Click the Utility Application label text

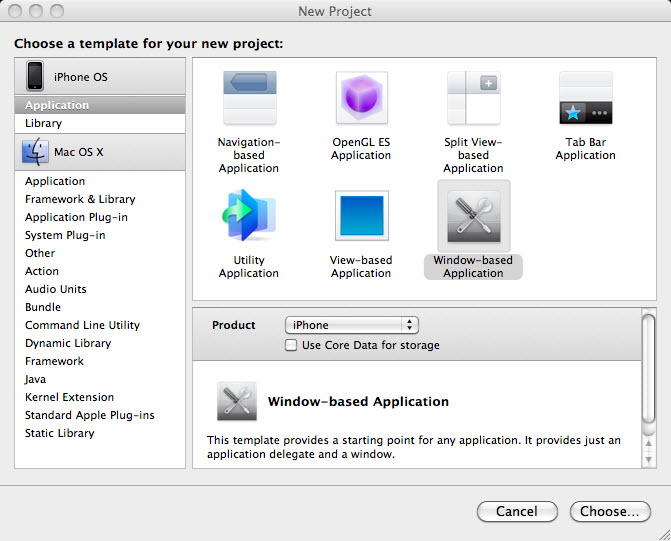[x=249, y=266]
